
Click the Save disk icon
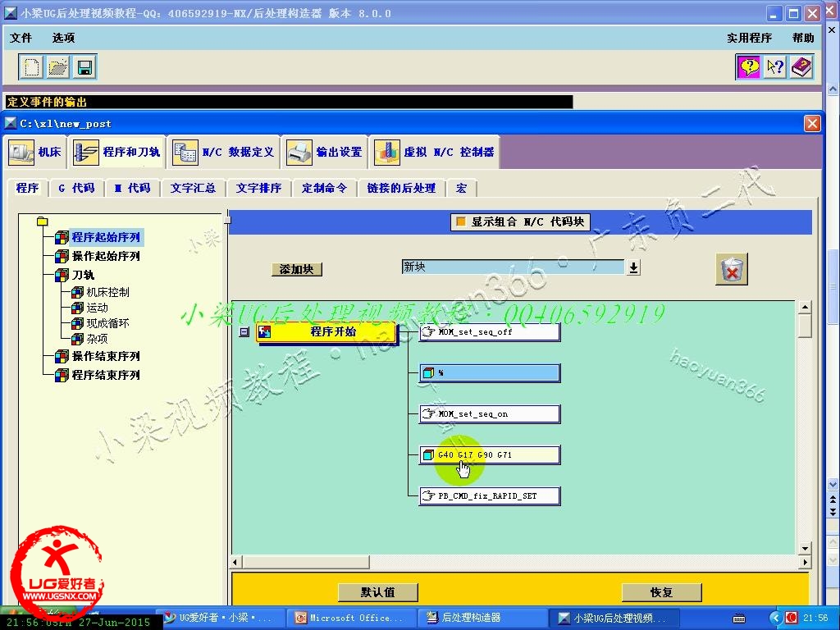[x=84, y=67]
